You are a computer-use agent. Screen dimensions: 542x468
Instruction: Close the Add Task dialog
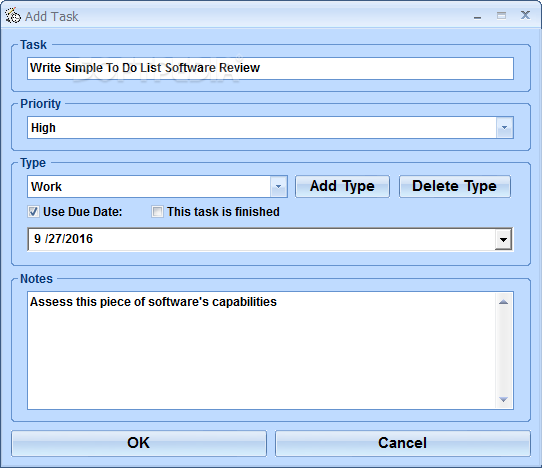coord(525,15)
